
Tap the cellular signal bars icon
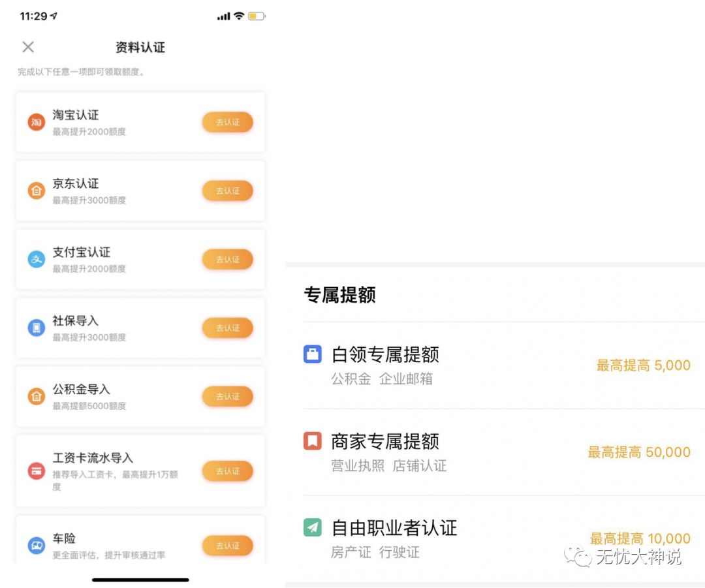(223, 16)
